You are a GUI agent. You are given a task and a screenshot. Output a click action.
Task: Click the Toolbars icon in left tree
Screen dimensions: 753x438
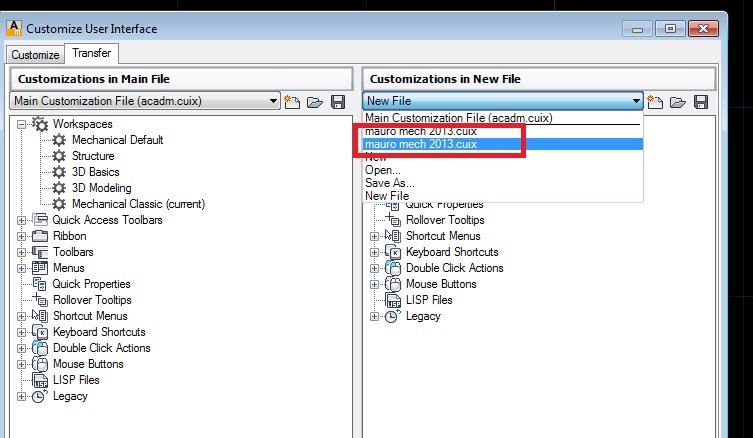40,252
